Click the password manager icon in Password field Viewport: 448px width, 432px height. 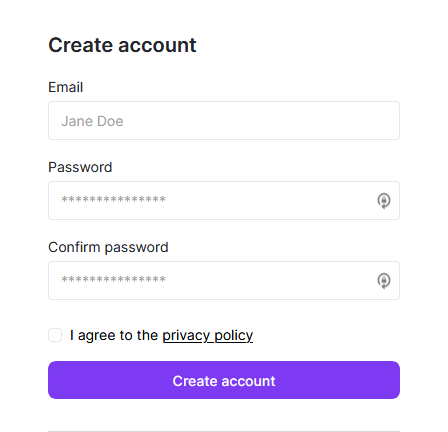(384, 201)
